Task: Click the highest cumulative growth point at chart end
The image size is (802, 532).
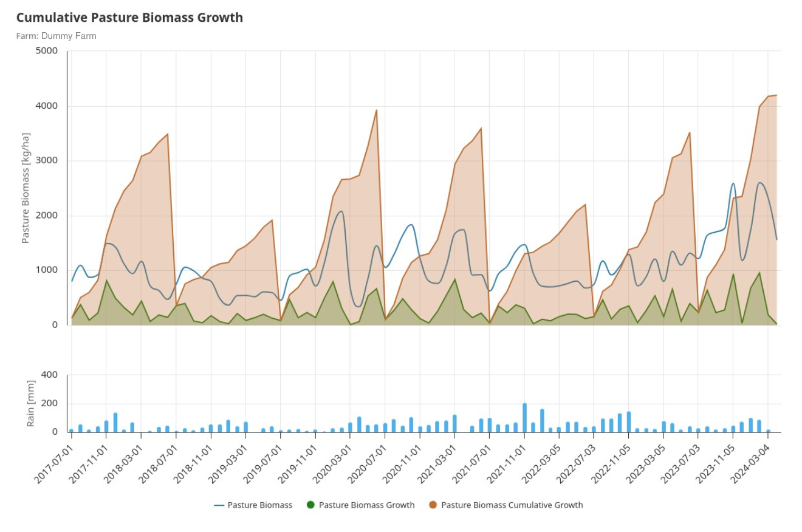Action: pos(776,95)
